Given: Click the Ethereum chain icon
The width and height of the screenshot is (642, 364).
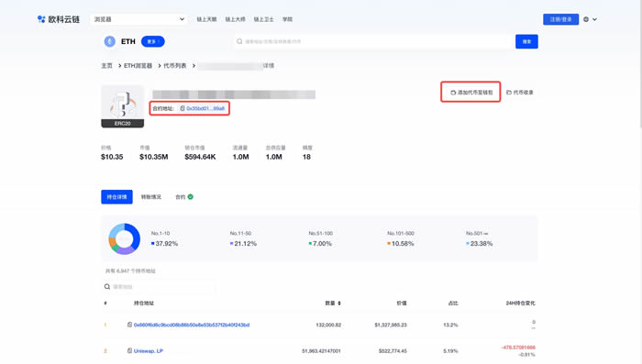Looking at the screenshot, I should click(x=109, y=41).
